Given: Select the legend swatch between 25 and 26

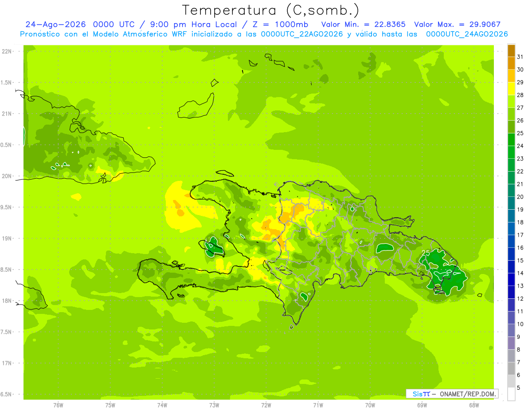Looking at the screenshot, I should 511,127.
